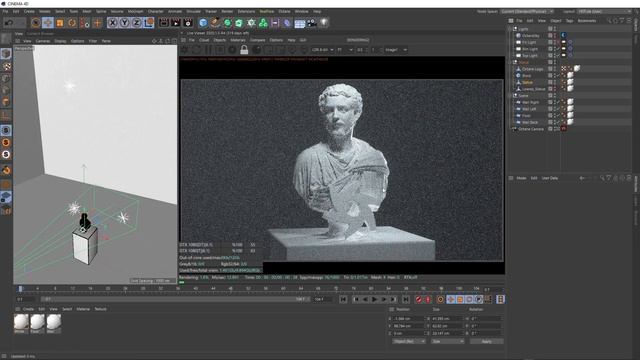The height and width of the screenshot is (360, 640).
Task: Toggle the Top Light enable checkmark
Action: (x=558, y=56)
